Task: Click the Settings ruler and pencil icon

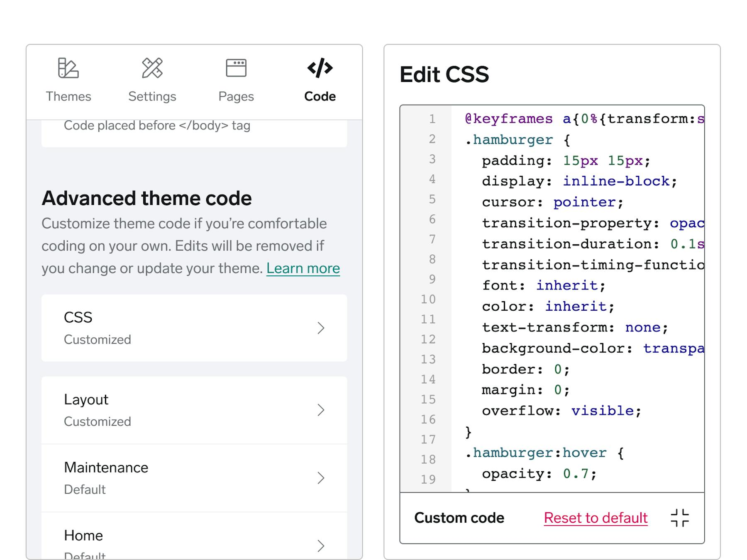Action: click(x=152, y=68)
